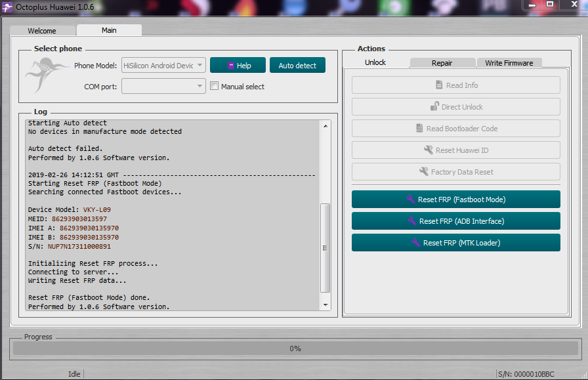Run Auto detect

[x=297, y=65]
